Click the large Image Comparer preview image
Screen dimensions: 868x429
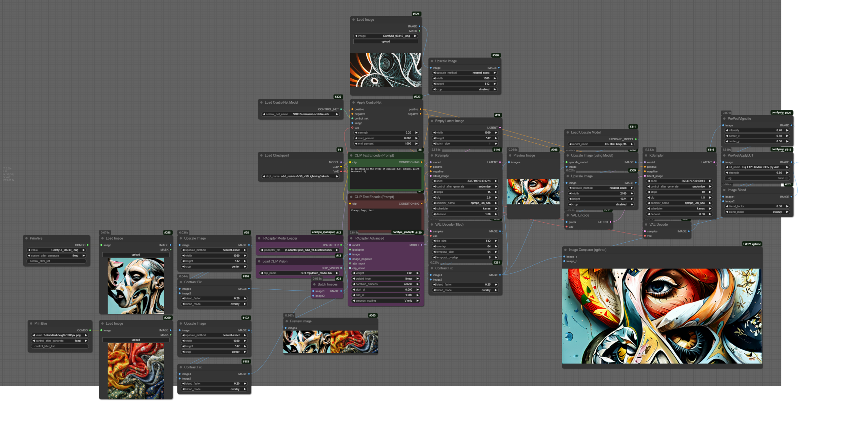tap(662, 316)
